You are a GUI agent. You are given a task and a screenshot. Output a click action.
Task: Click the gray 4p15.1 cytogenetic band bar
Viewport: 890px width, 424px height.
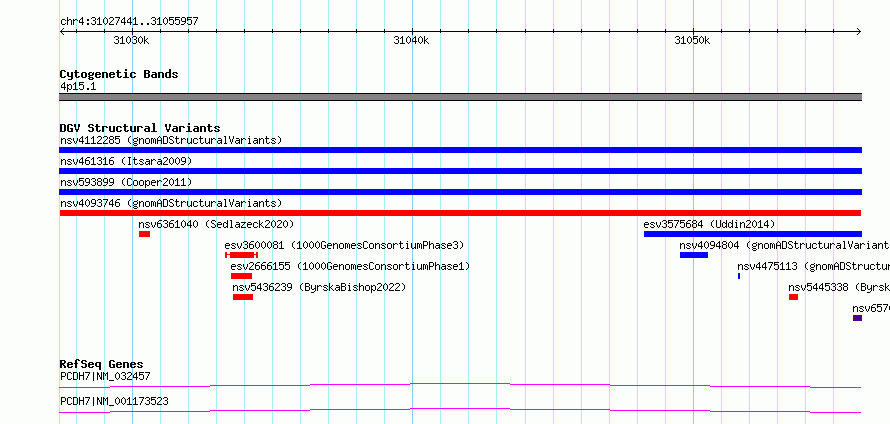(460, 97)
